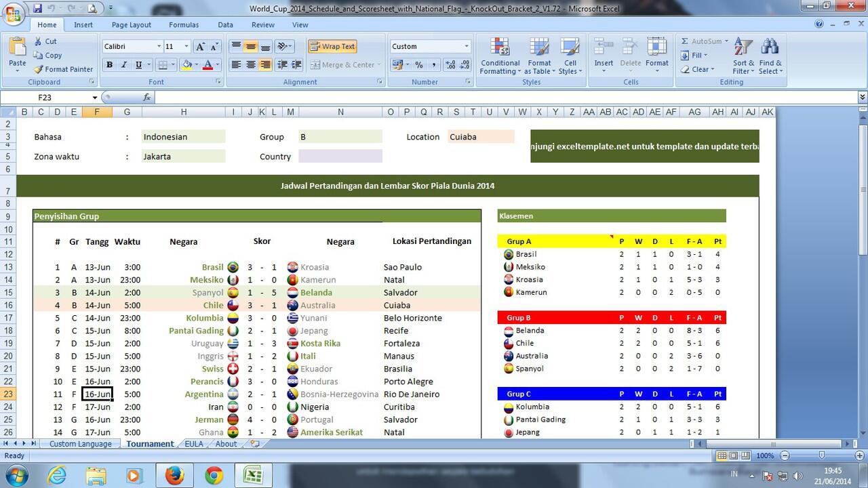Save workbook via Quick Access icon
Viewport: 868px width, 488px height.
click(x=37, y=8)
